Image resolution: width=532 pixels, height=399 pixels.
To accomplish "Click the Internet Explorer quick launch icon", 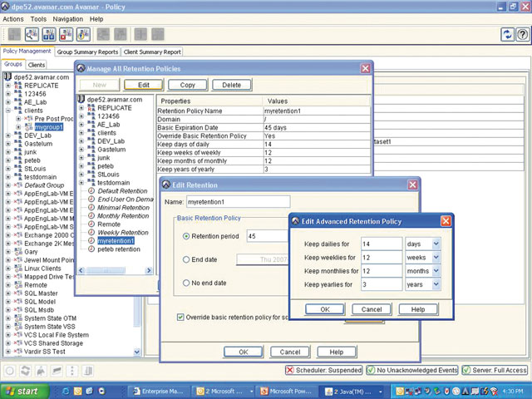I will pyautogui.click(x=66, y=391).
